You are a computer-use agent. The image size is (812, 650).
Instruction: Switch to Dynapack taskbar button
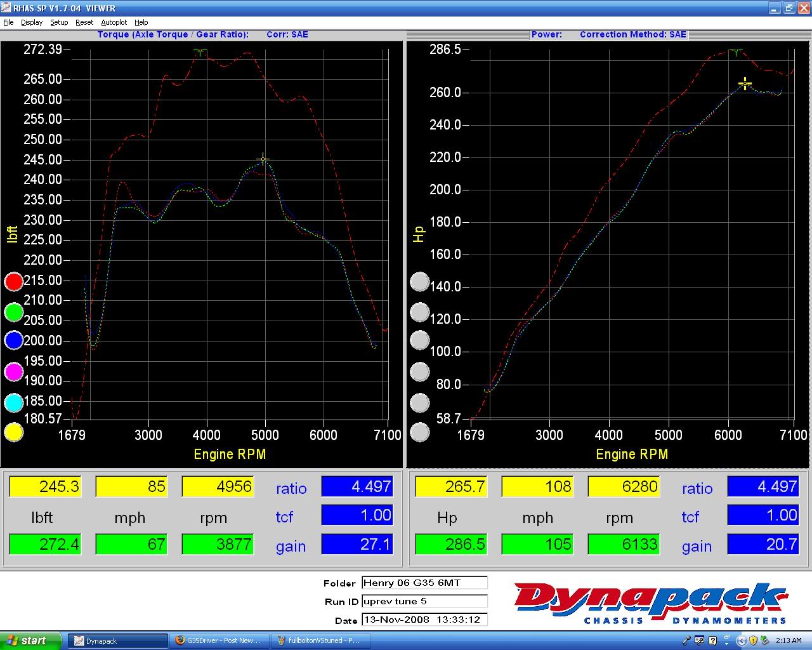(117, 640)
